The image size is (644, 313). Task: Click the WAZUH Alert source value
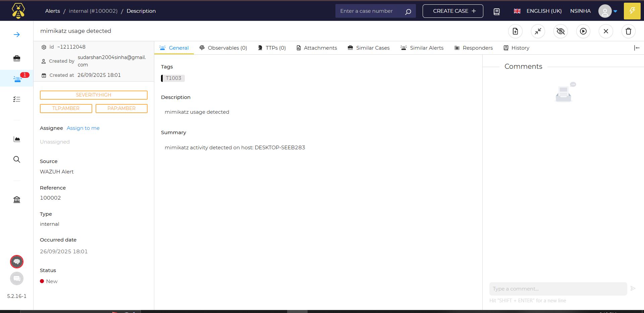click(57, 172)
